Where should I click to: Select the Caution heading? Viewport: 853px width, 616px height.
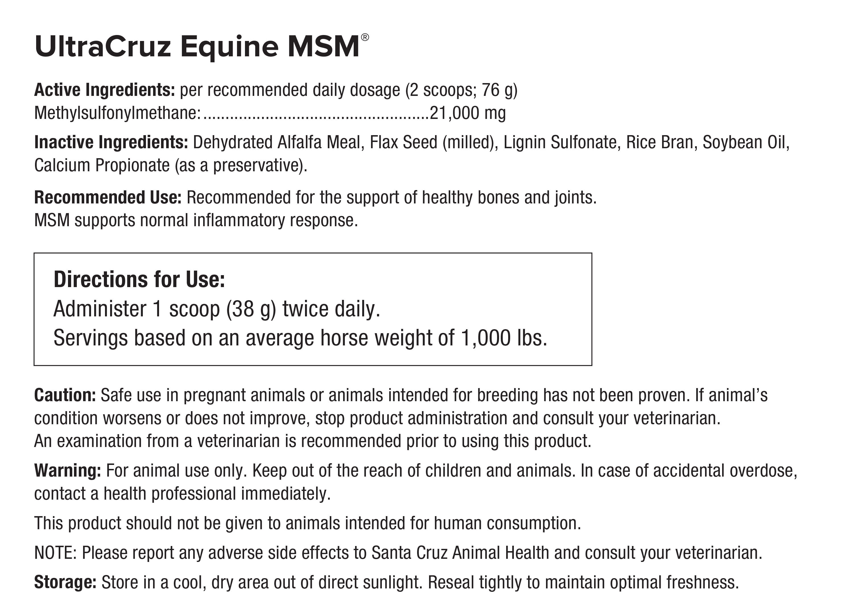tap(65, 395)
